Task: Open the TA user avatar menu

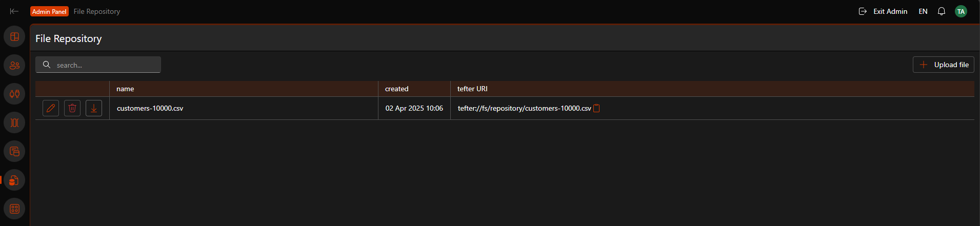Action: (x=961, y=11)
